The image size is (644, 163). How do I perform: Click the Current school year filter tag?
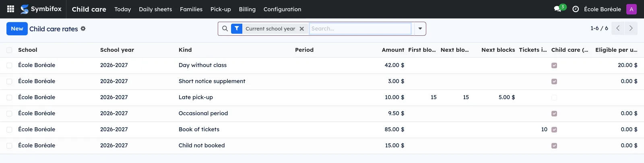point(270,29)
